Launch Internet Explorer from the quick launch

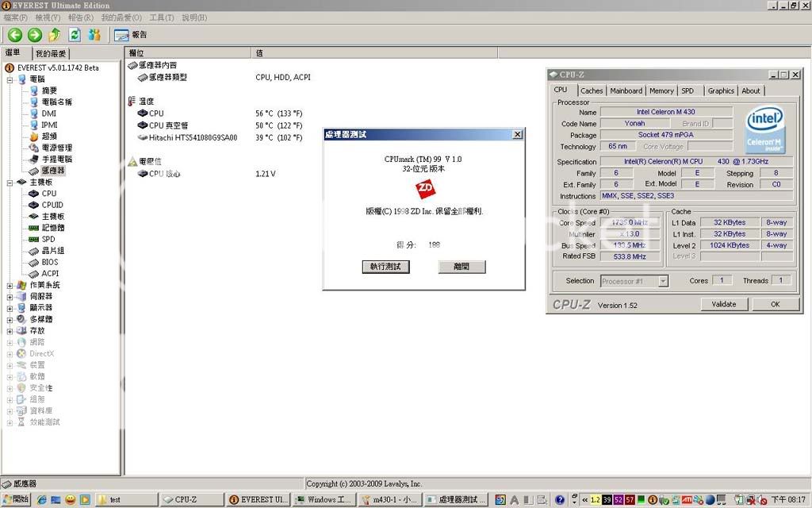click(41, 500)
